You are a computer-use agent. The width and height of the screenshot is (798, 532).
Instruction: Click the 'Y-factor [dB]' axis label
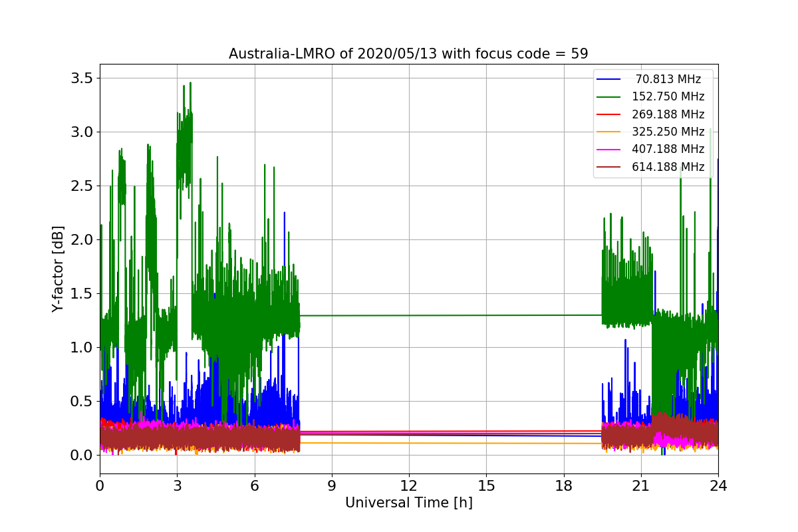pyautogui.click(x=59, y=269)
